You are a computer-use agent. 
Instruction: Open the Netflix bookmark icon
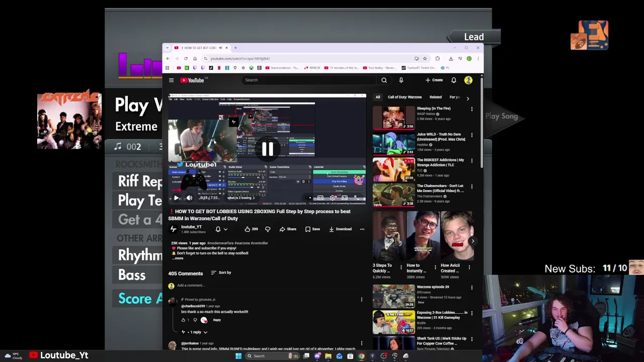[x=219, y=68]
